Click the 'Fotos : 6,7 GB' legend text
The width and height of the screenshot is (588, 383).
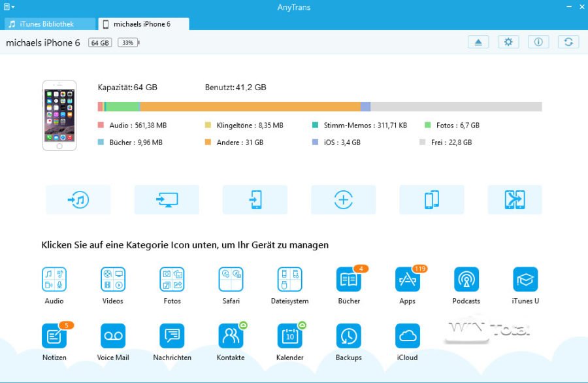point(458,125)
